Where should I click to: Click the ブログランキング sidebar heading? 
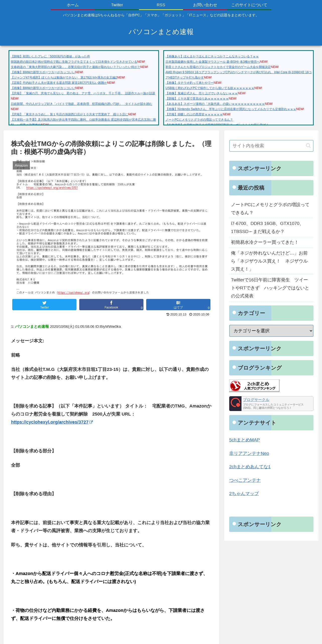coord(271,368)
